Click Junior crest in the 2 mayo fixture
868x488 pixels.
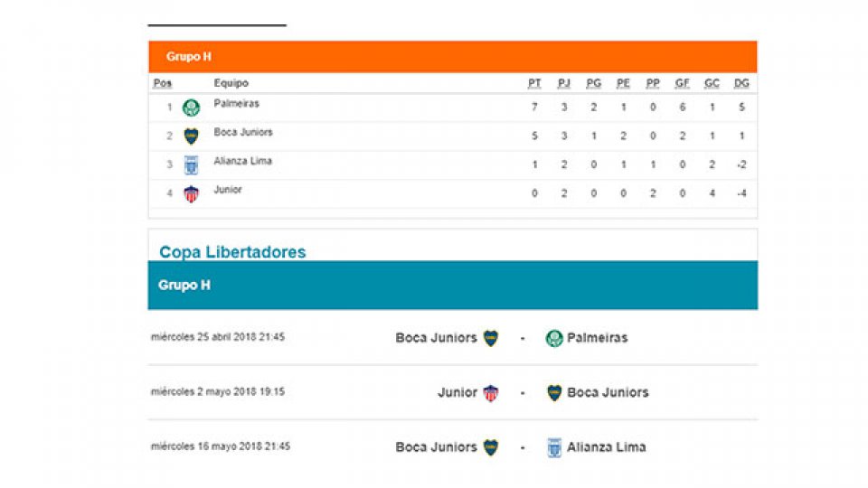(x=490, y=393)
